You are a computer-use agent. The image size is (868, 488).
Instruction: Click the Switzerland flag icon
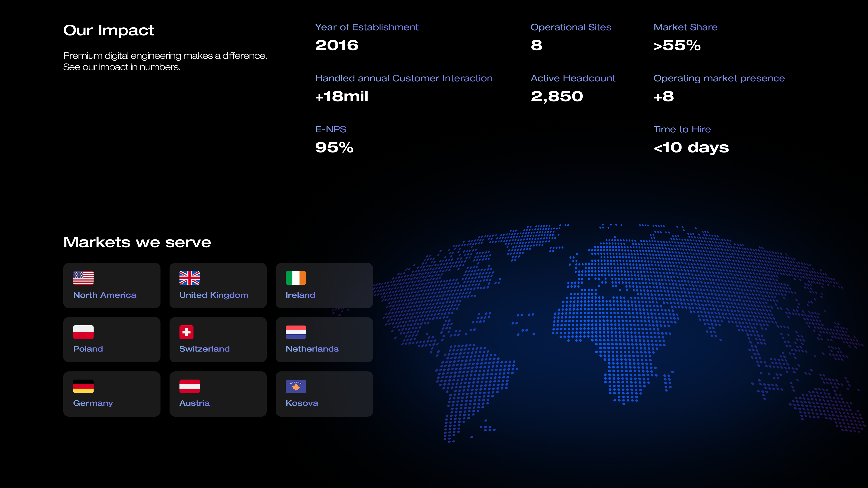(x=186, y=332)
